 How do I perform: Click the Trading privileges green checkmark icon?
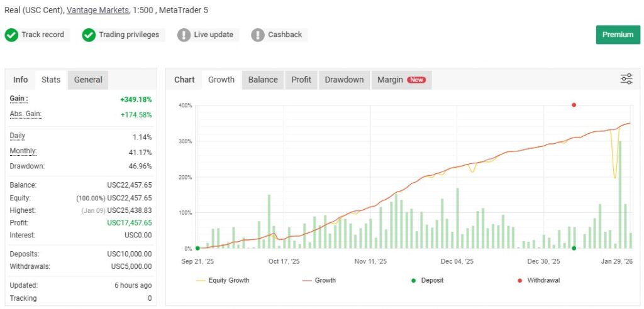(x=89, y=35)
